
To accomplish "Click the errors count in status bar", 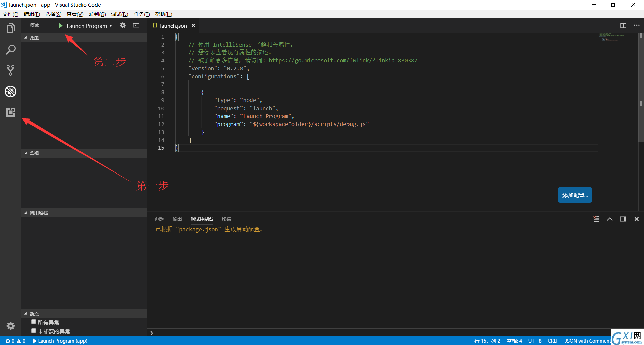I will (x=10, y=341).
